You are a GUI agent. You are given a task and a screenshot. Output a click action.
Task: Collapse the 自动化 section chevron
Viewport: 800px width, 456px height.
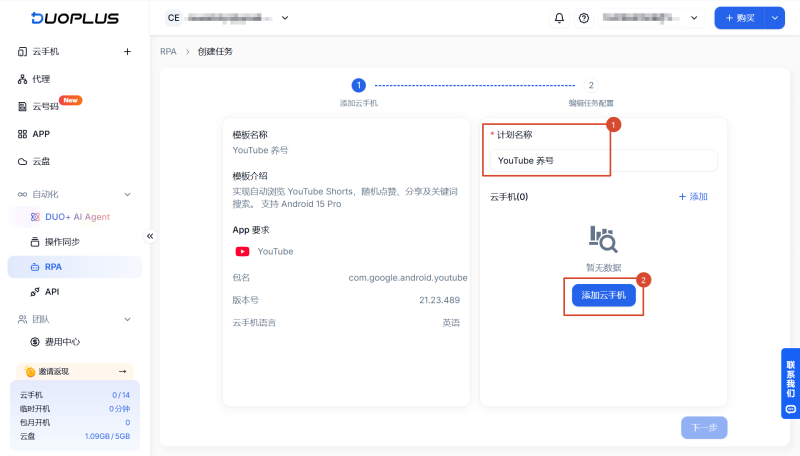point(128,194)
